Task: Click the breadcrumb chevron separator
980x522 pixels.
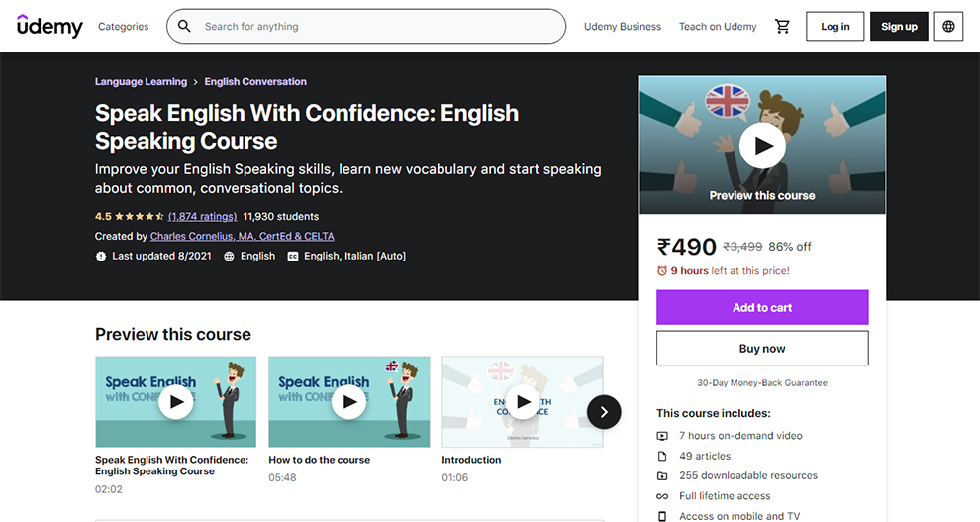Action: tap(196, 82)
